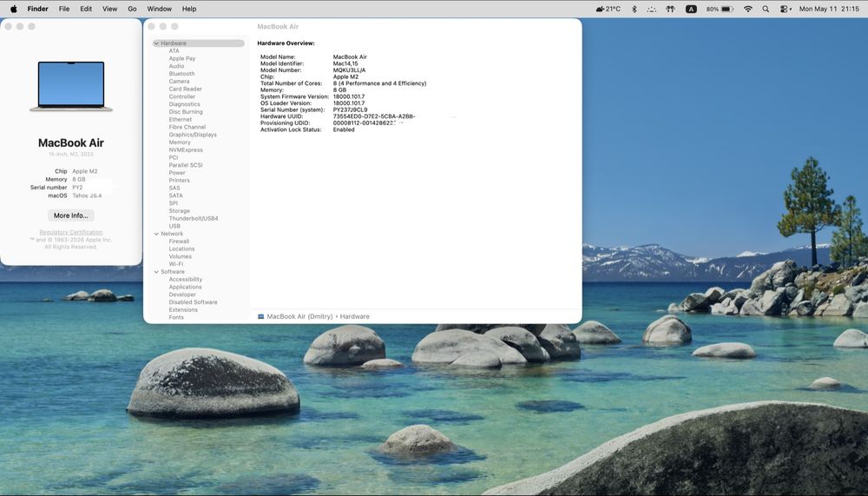Collapse the Network section chevron

156,234
